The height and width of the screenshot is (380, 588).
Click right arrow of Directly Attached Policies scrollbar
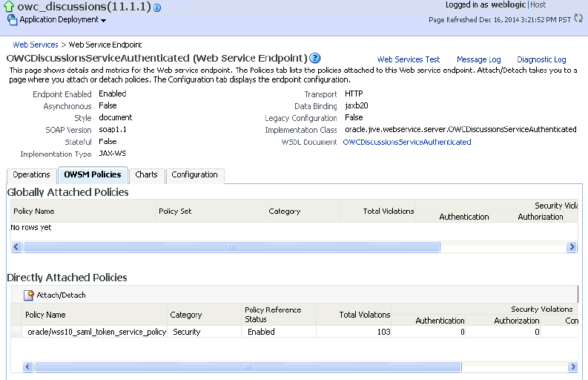tap(572, 367)
